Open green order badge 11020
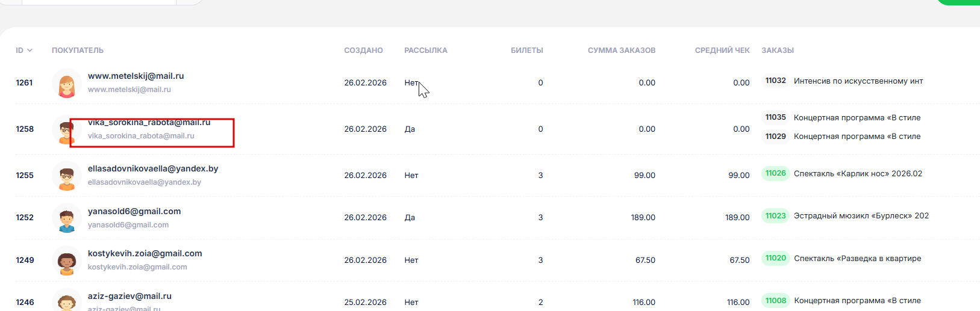980x311 pixels. pyautogui.click(x=775, y=258)
